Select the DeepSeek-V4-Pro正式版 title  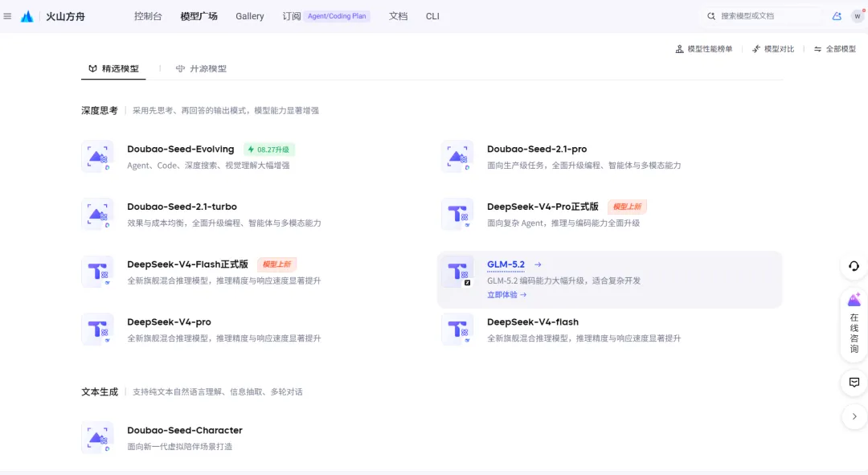pyautogui.click(x=542, y=207)
